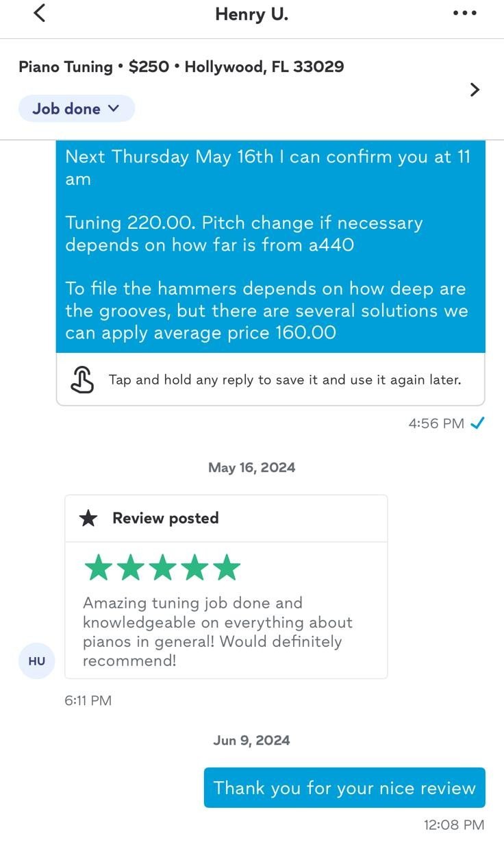The height and width of the screenshot is (849, 504).
Task: Click the tap-and-hold hand icon
Action: click(x=82, y=380)
